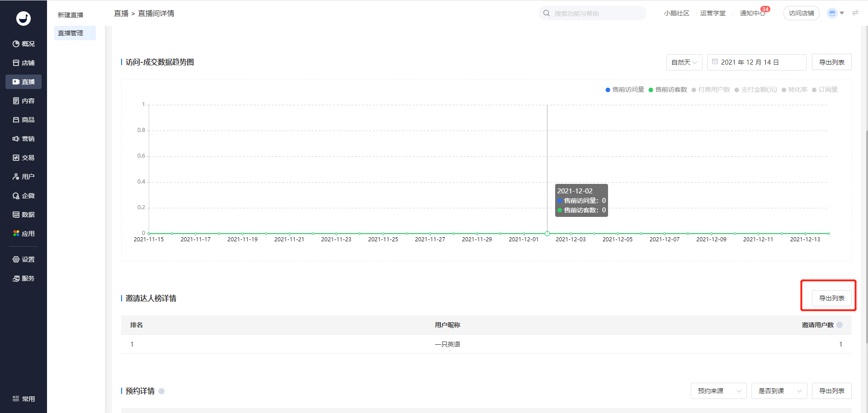
Task: Click the Xiaoe-tech logo icon
Action: click(24, 18)
